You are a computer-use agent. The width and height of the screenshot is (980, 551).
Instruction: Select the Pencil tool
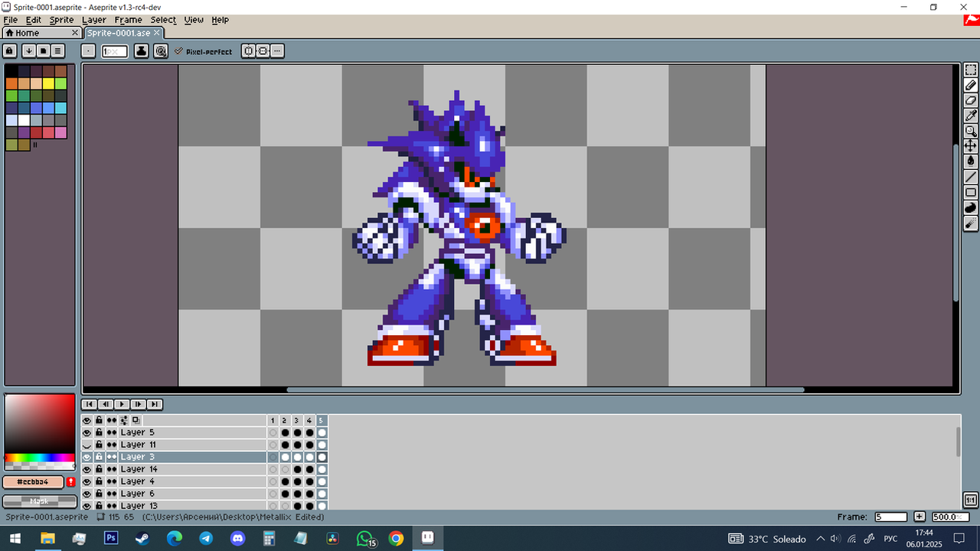click(971, 85)
